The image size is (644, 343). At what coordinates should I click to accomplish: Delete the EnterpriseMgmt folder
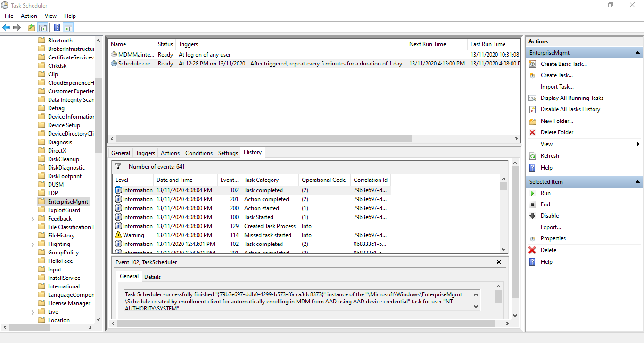pyautogui.click(x=556, y=132)
